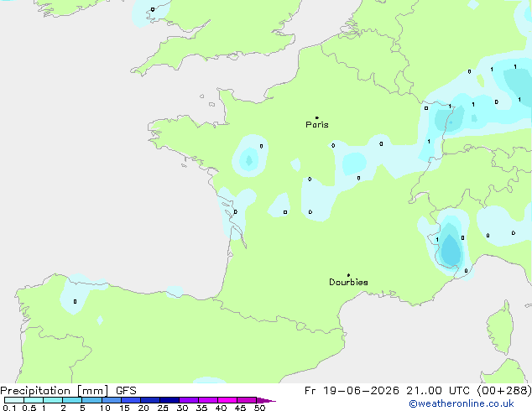Click the purple legend arrow beyond 50
Image resolution: width=532 pixels, height=411 pixels.
coord(266,400)
